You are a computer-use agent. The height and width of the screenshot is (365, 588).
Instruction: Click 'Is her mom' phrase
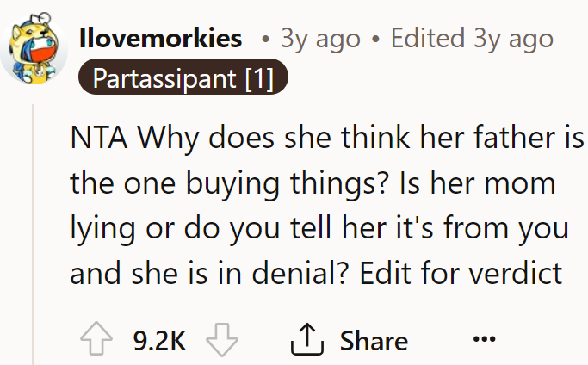click(x=478, y=183)
